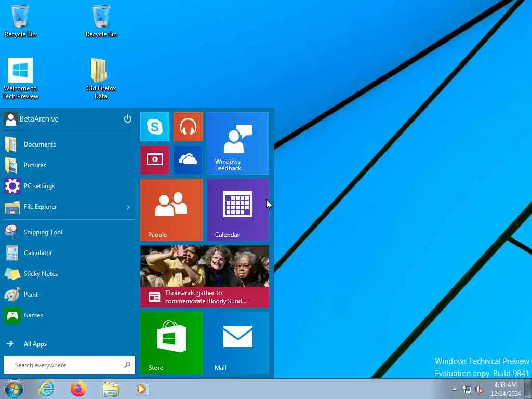Open the Music headphones tile
532x399 pixels.
(188, 127)
